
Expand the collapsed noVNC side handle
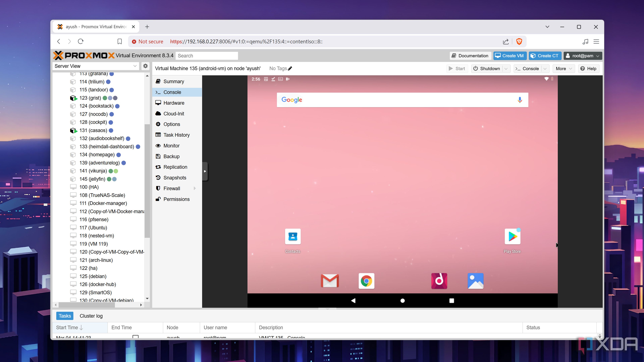point(205,171)
